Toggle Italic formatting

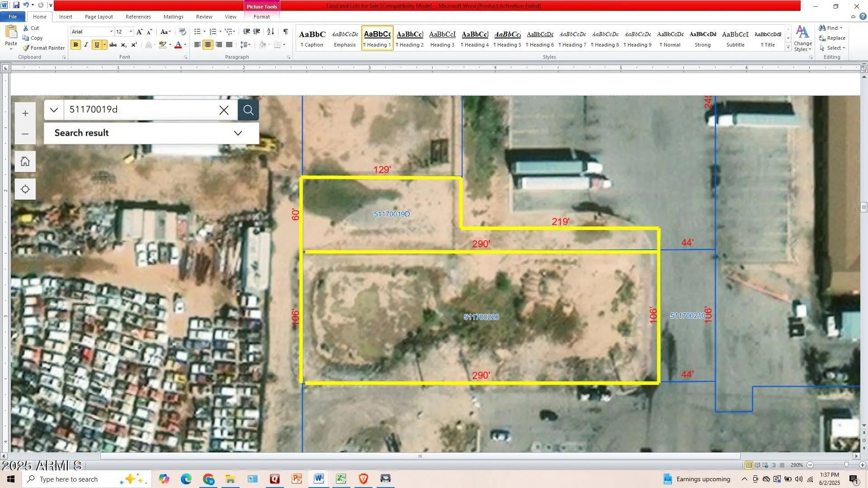coord(86,45)
